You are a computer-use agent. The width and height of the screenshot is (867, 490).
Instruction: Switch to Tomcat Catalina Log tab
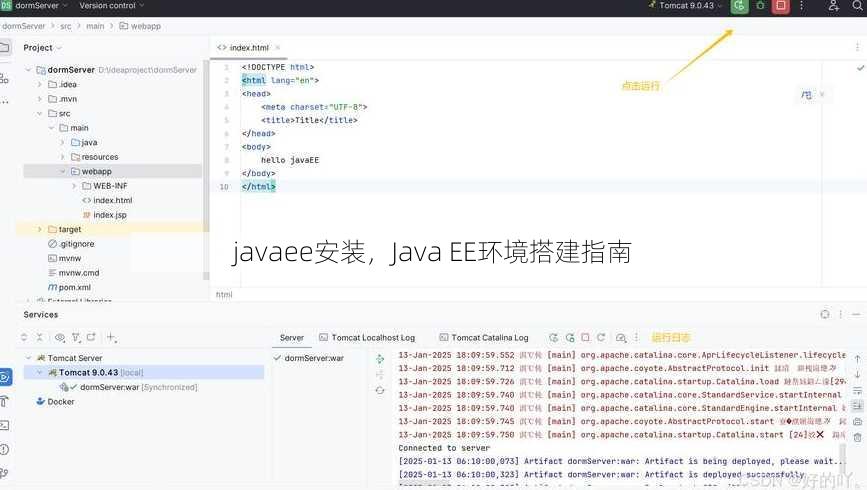tap(484, 338)
